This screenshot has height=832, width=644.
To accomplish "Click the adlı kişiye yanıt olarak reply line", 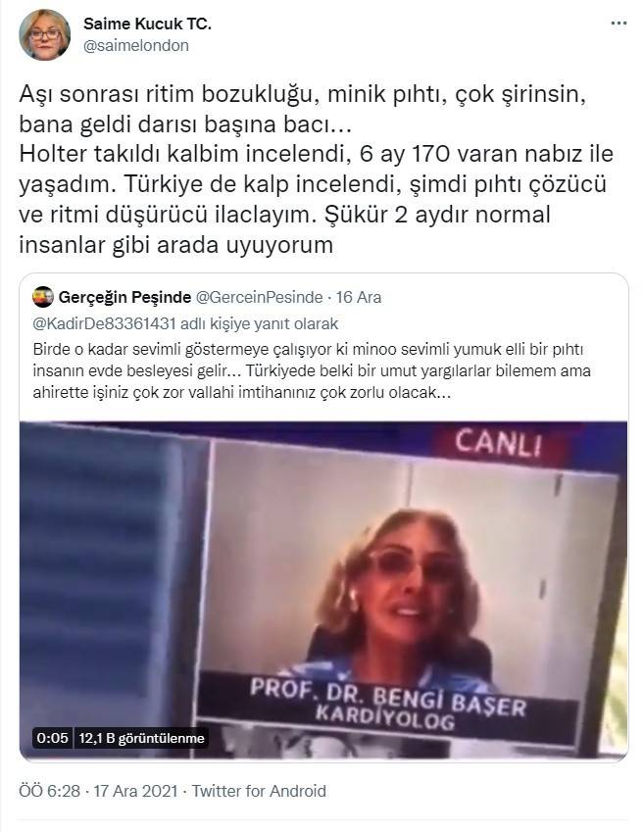I will (259, 323).
